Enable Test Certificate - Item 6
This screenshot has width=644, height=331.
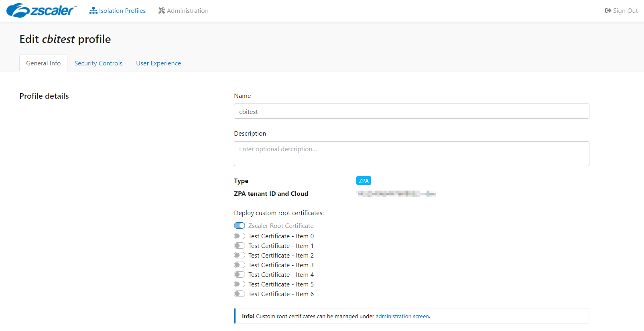240,294
